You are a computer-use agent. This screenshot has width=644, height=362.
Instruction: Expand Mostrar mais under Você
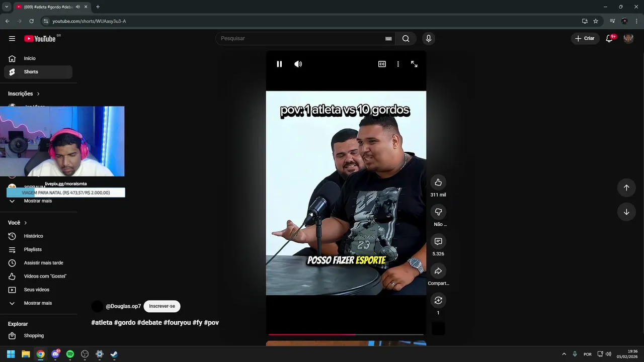click(38, 303)
